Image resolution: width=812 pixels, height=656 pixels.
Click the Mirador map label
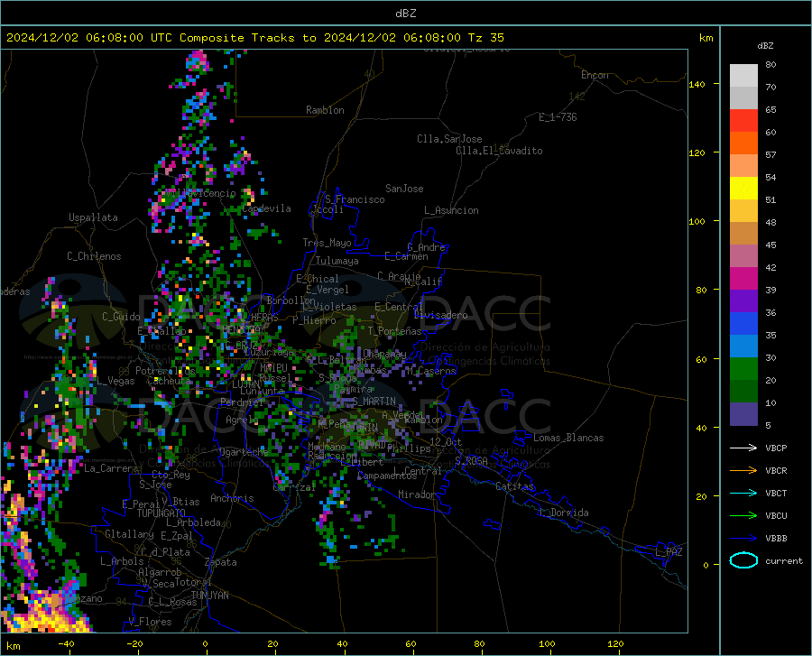[417, 494]
